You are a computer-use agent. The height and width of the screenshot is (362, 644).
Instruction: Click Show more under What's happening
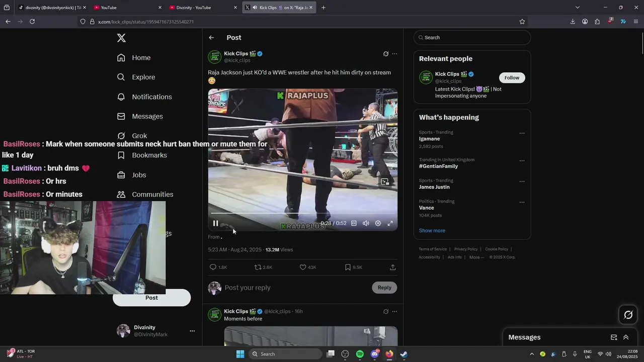(432, 231)
